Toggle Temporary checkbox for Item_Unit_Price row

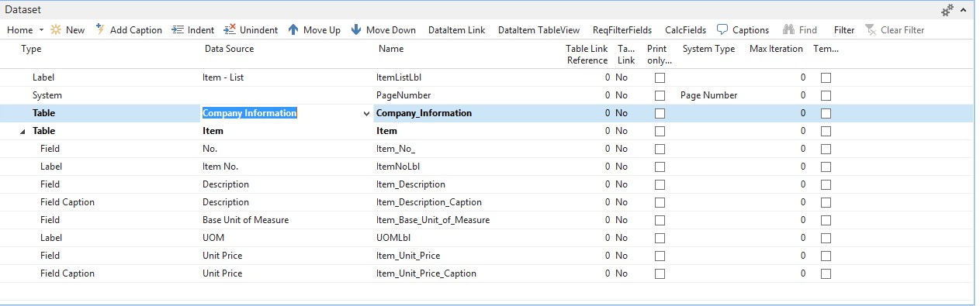[x=826, y=256]
